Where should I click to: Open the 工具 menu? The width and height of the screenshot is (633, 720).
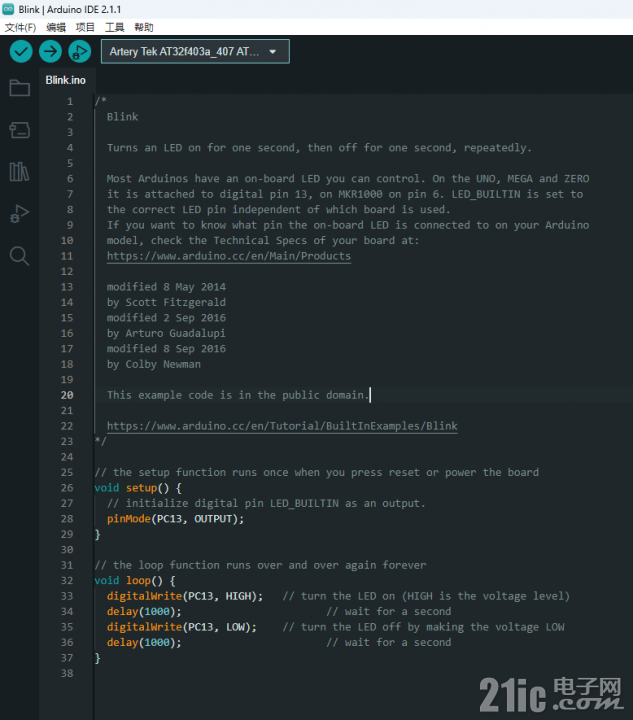click(115, 28)
